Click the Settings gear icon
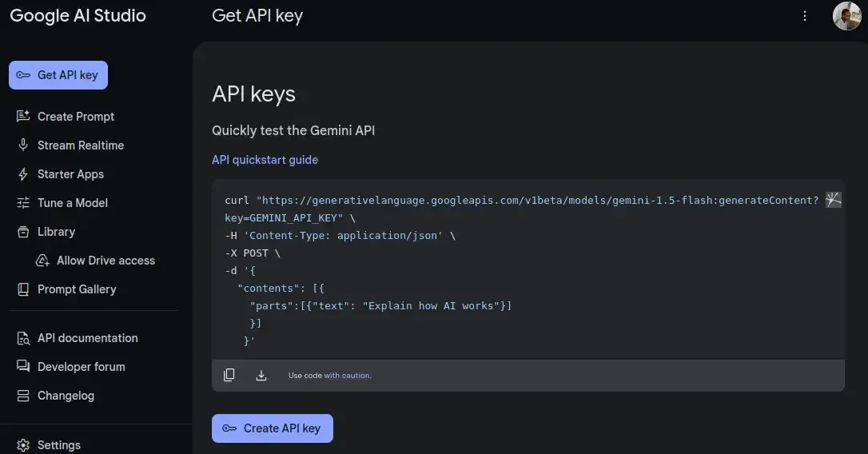Image resolution: width=868 pixels, height=454 pixels. (23, 445)
